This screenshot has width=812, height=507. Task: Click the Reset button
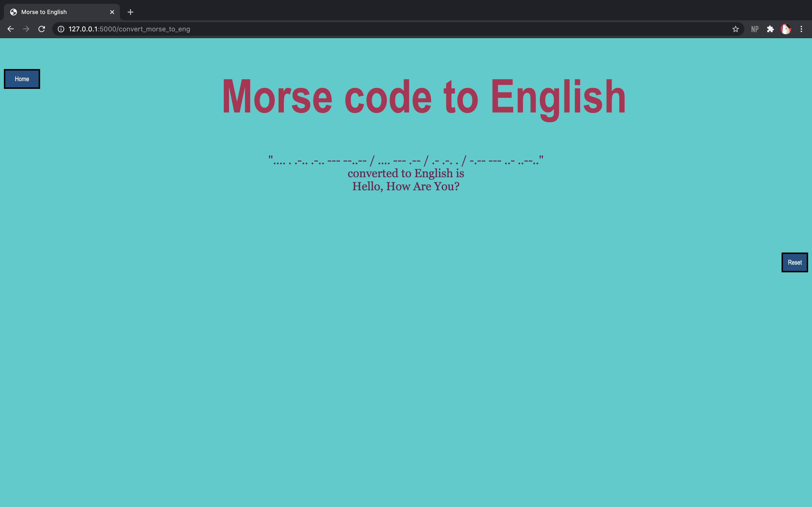pos(794,262)
